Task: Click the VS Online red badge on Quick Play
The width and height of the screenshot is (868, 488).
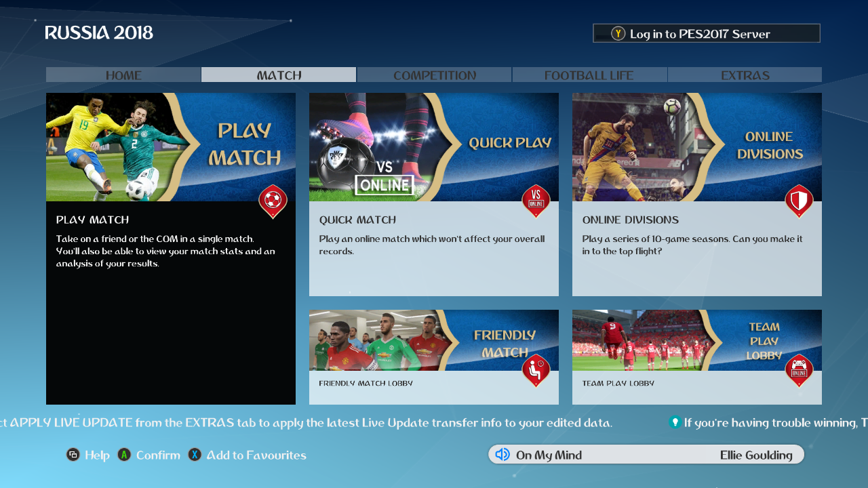Action: (536, 201)
